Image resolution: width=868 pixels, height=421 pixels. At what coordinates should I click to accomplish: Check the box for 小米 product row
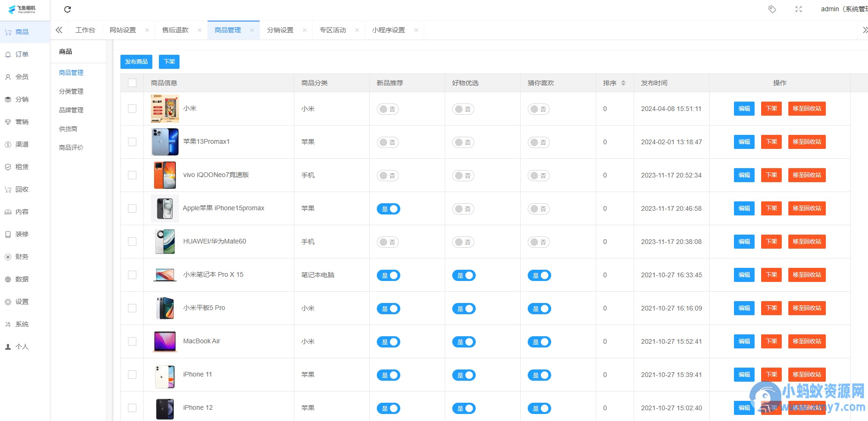click(132, 109)
